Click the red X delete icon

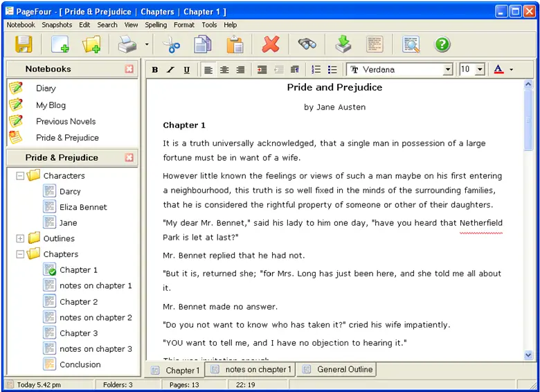[271, 44]
